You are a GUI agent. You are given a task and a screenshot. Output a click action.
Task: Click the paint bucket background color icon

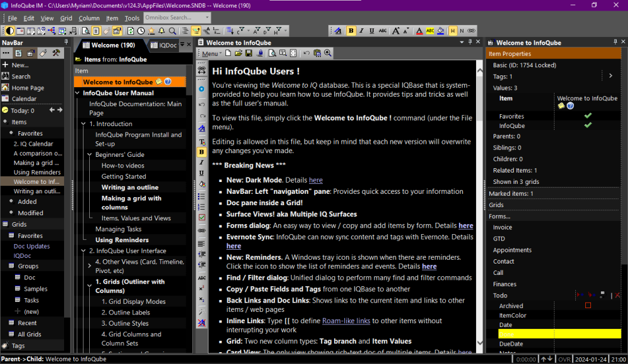click(441, 31)
